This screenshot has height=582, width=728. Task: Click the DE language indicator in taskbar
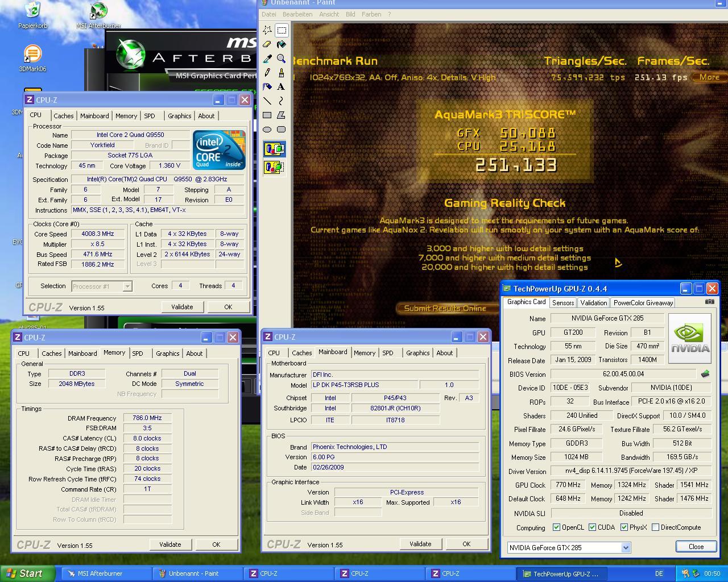pyautogui.click(x=659, y=573)
